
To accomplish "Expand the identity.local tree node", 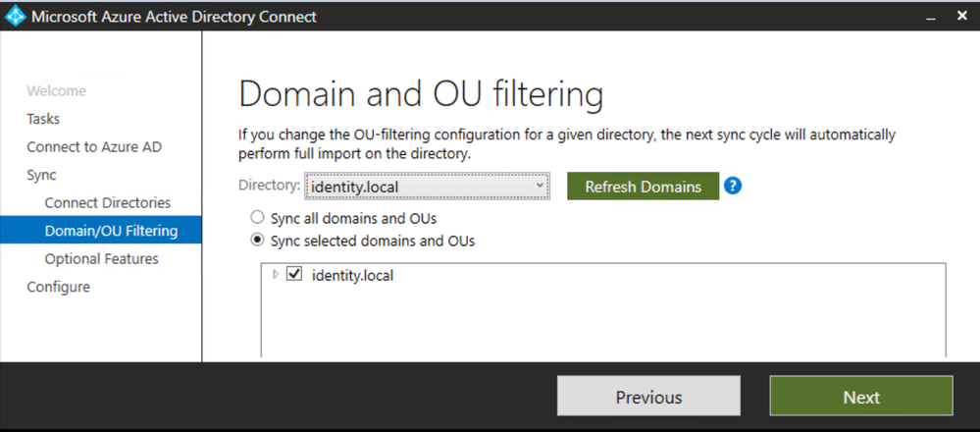I will pos(276,275).
